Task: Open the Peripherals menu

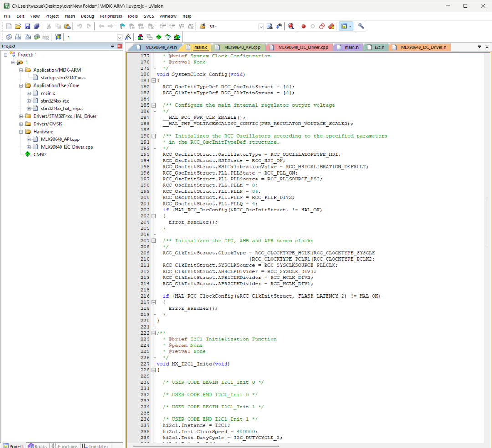Action: tap(111, 16)
